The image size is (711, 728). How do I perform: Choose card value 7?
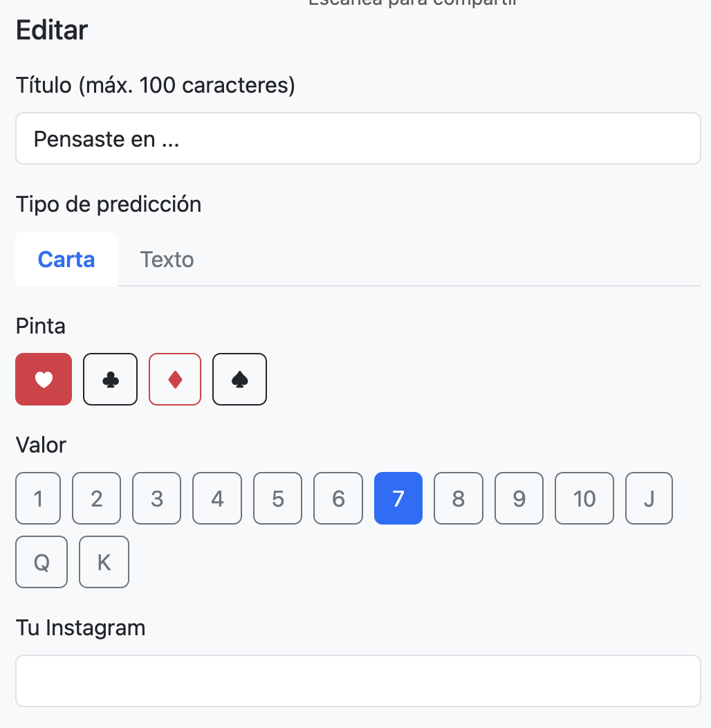398,498
